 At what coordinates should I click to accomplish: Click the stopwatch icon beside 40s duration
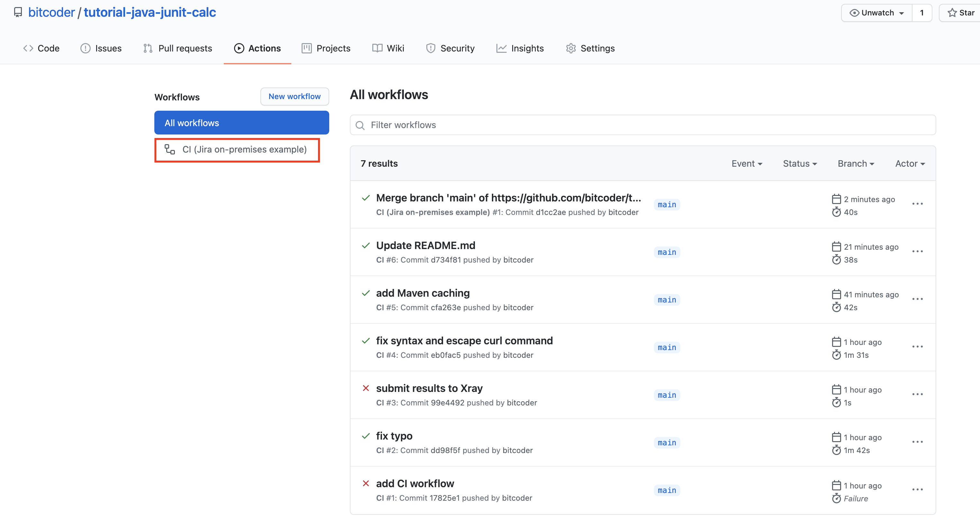836,212
